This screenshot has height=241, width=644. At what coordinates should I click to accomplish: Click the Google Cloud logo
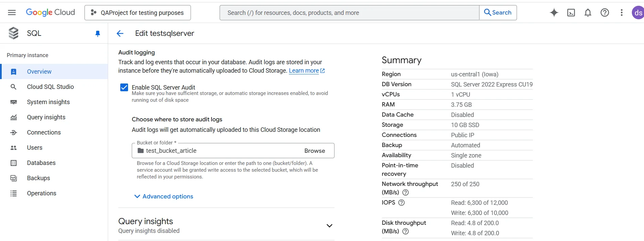point(50,13)
